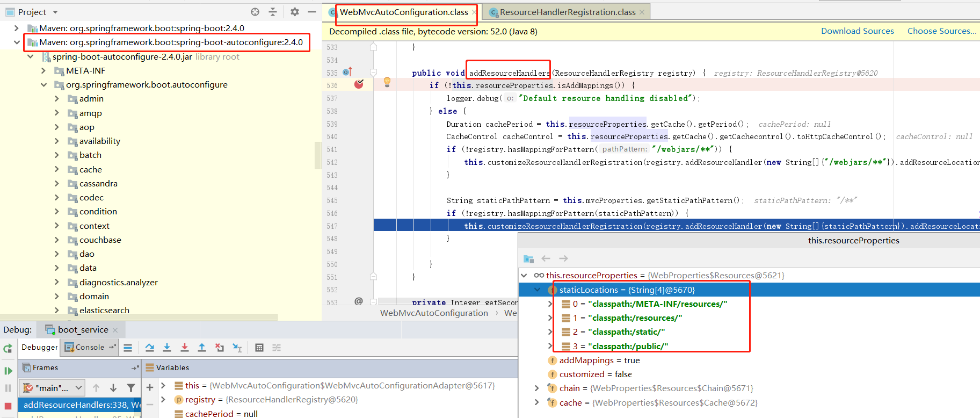This screenshot has height=418, width=980.
Task: Open the "main" thread dropdown
Action: point(79,387)
